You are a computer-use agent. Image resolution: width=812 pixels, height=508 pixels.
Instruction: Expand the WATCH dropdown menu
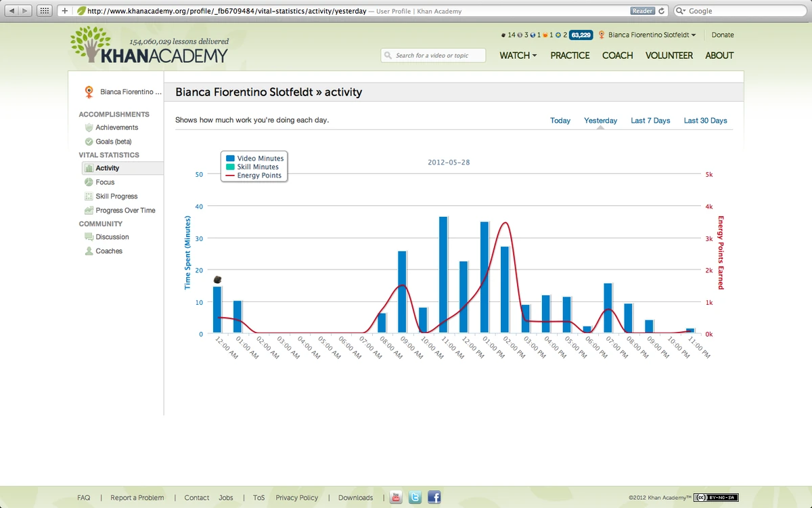(x=518, y=56)
